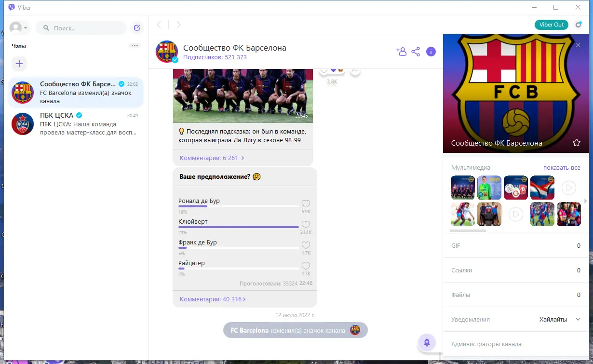
Task: Click the bell icon beside Viber Out
Action: pyautogui.click(x=578, y=24)
